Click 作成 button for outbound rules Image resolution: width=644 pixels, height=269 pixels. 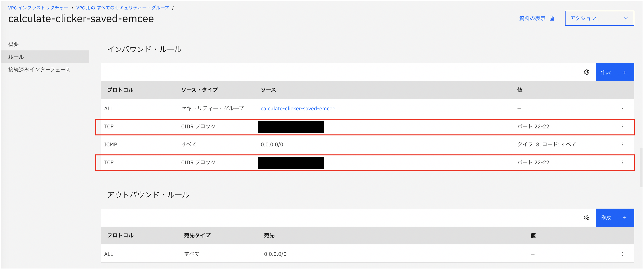[615, 218]
